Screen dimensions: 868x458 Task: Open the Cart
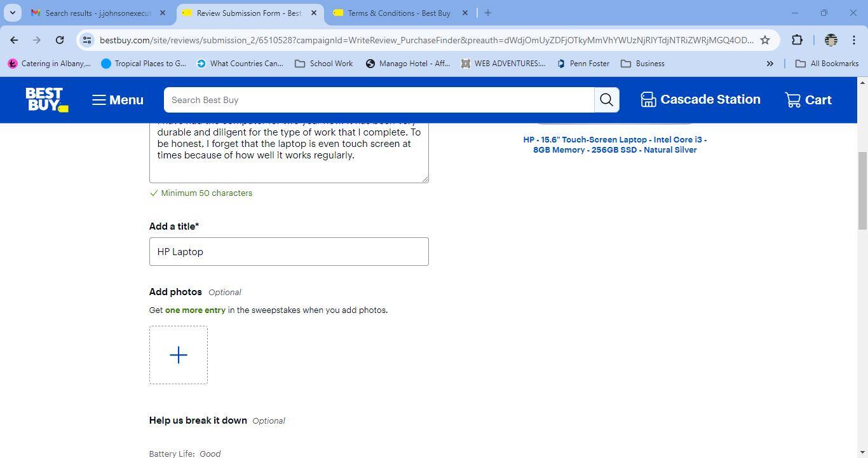807,99
